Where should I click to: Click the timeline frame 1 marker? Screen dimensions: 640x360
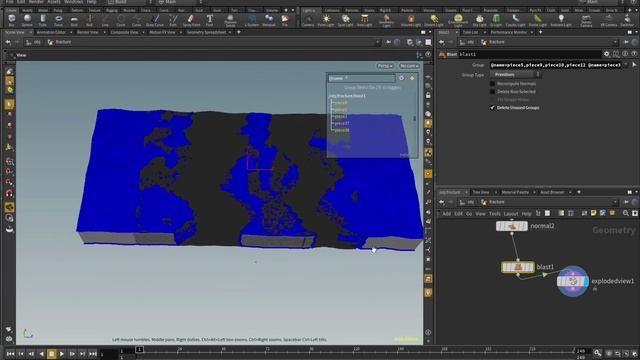click(x=140, y=349)
